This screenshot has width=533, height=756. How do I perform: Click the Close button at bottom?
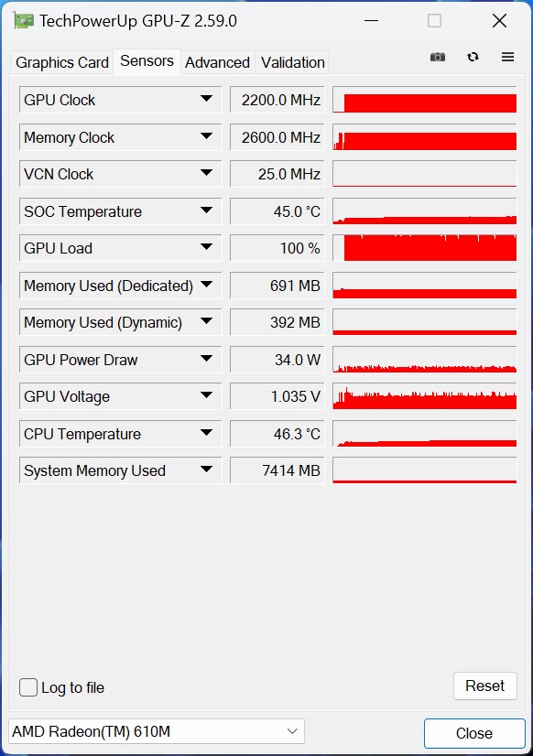pyautogui.click(x=474, y=733)
